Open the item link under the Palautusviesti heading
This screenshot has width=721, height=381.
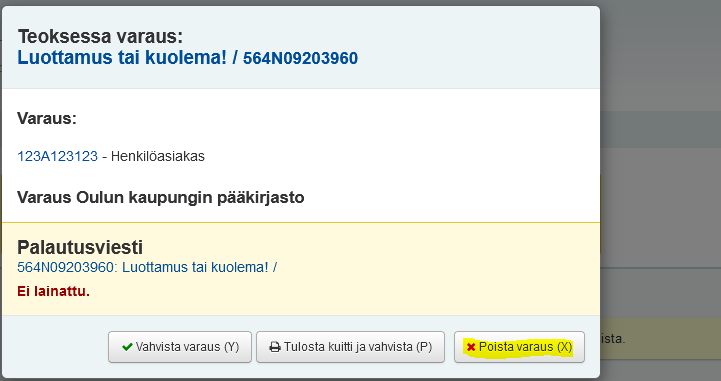(147, 267)
